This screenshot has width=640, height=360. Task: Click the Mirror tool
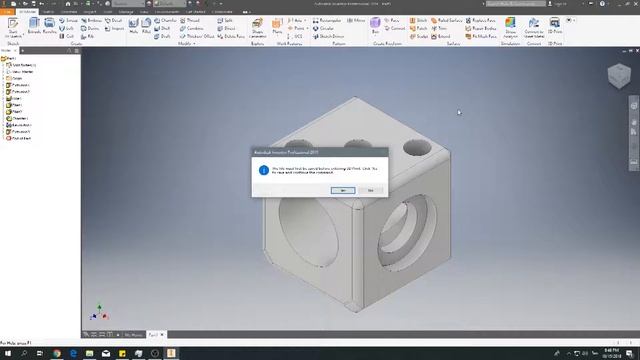pyautogui.click(x=356, y=20)
